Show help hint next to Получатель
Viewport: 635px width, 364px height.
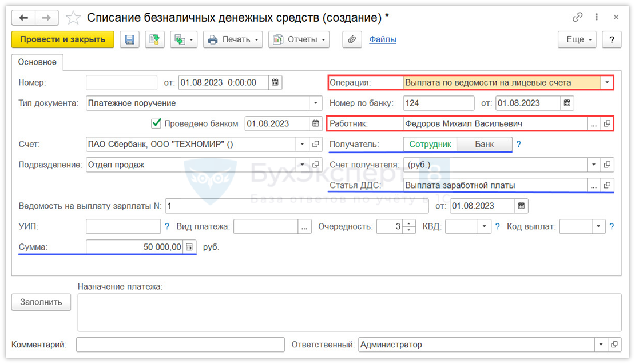pos(519,145)
